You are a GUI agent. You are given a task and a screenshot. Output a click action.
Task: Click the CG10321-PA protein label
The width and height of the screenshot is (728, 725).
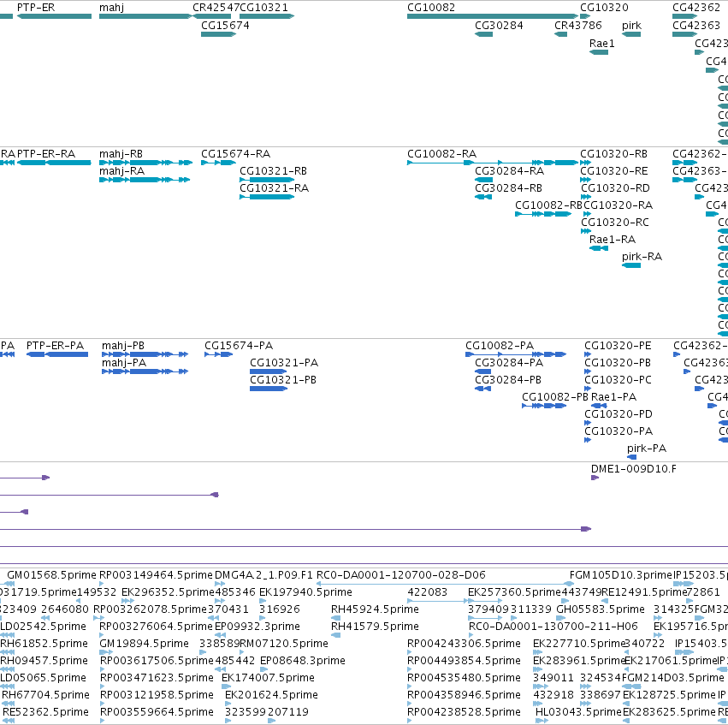tap(284, 363)
